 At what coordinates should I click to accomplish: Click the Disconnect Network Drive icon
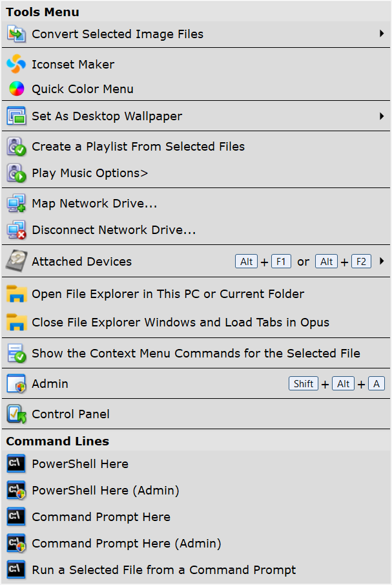[x=16, y=230]
